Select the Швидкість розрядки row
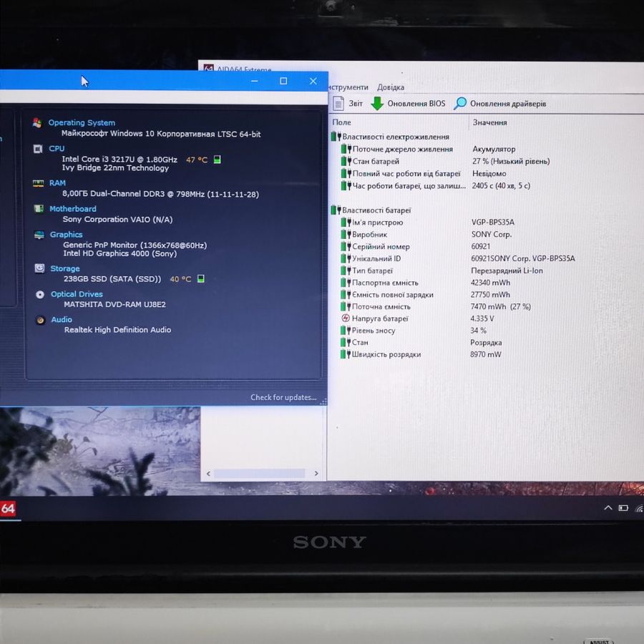 pyautogui.click(x=421, y=354)
